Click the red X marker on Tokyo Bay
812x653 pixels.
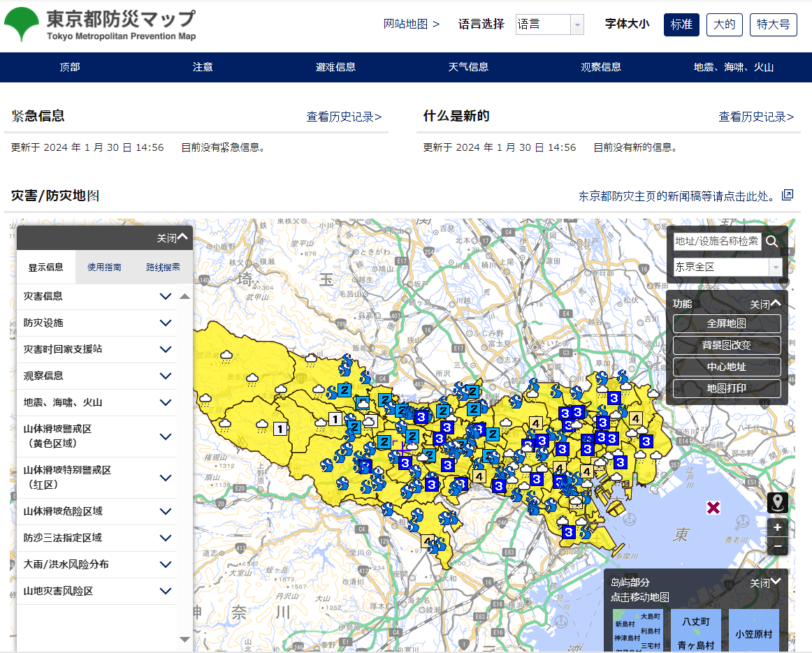coord(713,508)
